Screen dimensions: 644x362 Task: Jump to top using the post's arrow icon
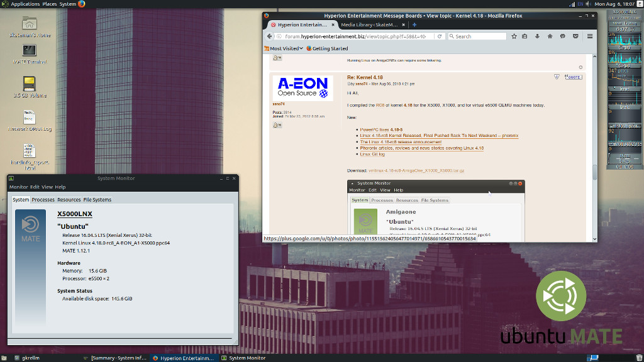coord(580,67)
